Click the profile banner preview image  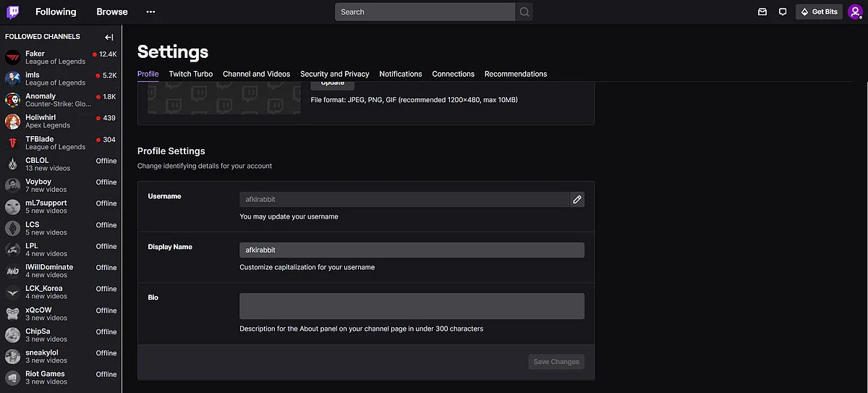tap(224, 98)
